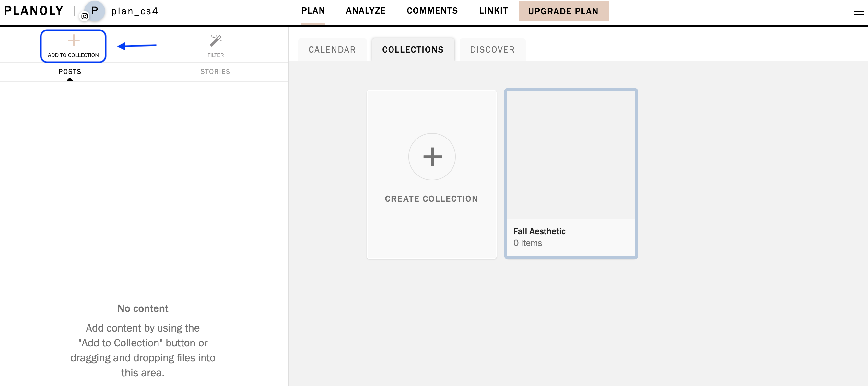Open the hamburger menu icon
Image resolution: width=868 pixels, height=386 pixels.
pos(859,11)
